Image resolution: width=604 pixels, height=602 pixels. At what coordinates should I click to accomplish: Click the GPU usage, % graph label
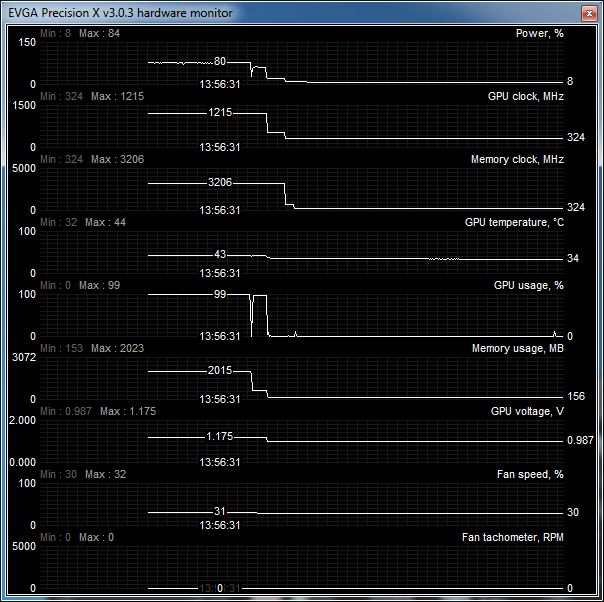pos(529,285)
